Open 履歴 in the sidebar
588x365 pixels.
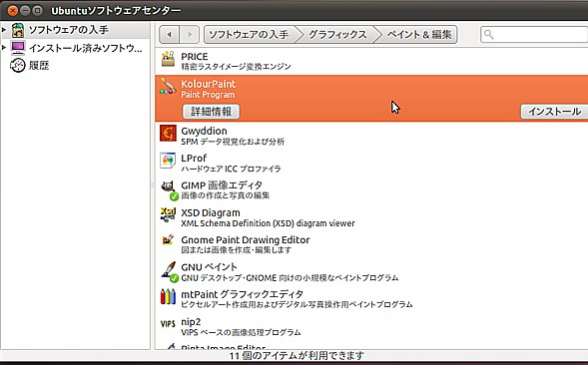[39, 66]
